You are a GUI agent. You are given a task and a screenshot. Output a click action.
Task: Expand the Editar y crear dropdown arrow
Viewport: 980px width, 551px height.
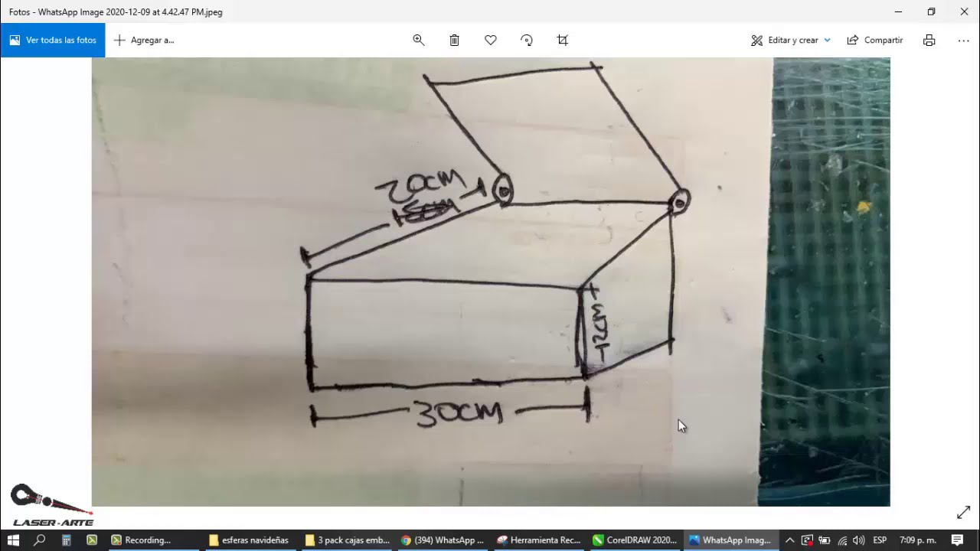tap(827, 40)
